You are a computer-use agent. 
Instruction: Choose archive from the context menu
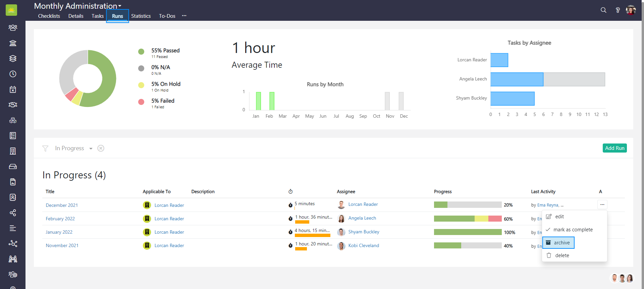tap(558, 243)
